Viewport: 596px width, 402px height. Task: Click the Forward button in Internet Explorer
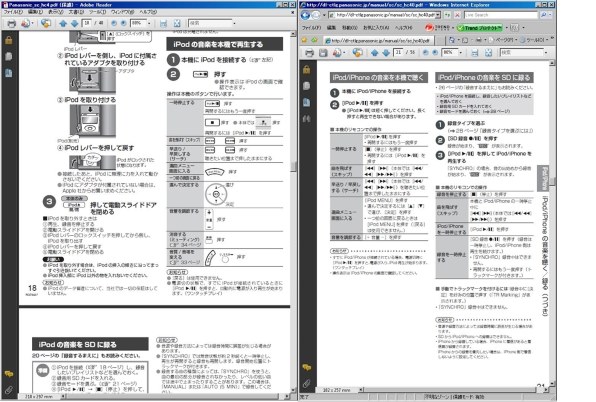(315, 15)
